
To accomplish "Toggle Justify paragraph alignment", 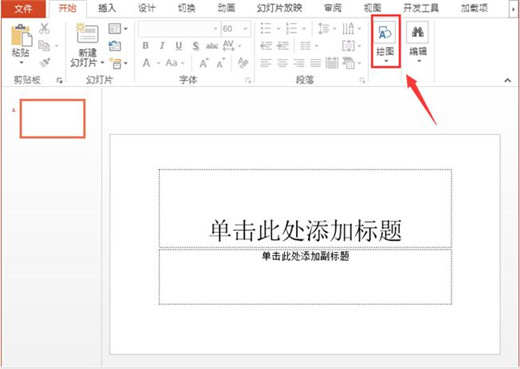I will (315, 63).
